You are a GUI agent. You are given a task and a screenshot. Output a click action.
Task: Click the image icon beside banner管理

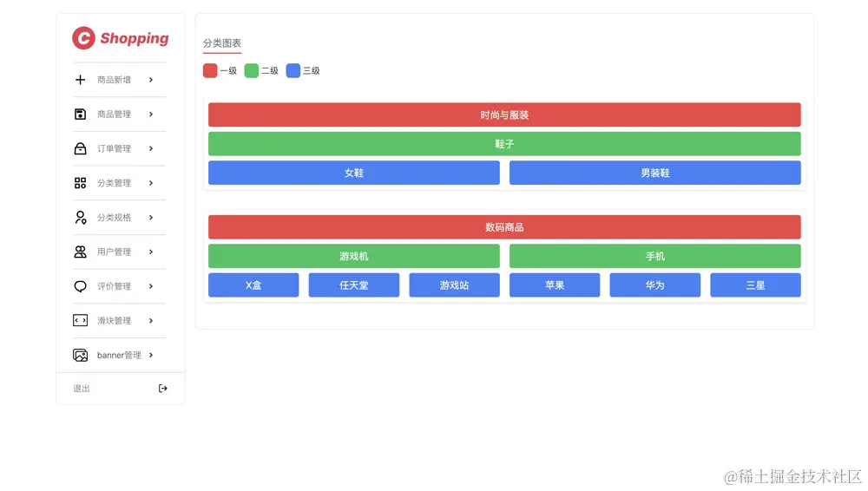(x=80, y=355)
